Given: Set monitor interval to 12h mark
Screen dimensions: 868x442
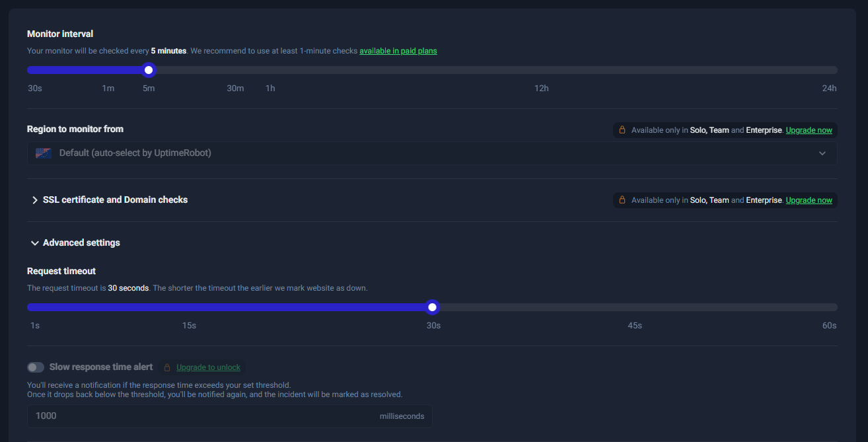Looking at the screenshot, I should [x=541, y=70].
